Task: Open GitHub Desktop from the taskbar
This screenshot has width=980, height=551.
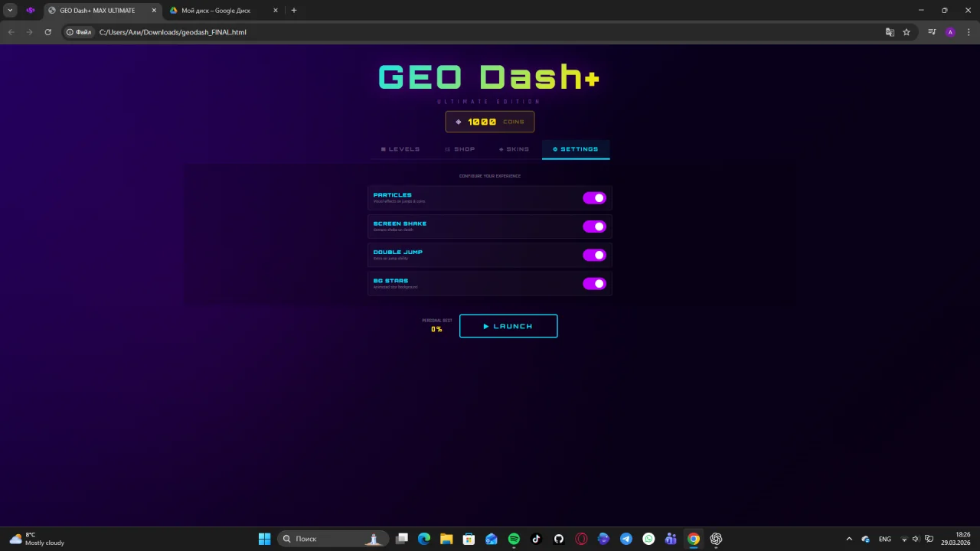Action: pyautogui.click(x=559, y=539)
